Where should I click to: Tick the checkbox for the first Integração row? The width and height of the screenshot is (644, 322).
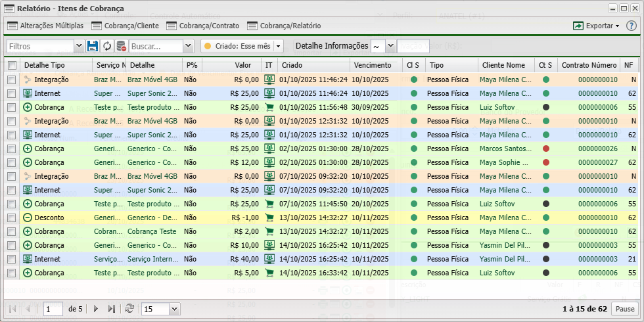12,80
